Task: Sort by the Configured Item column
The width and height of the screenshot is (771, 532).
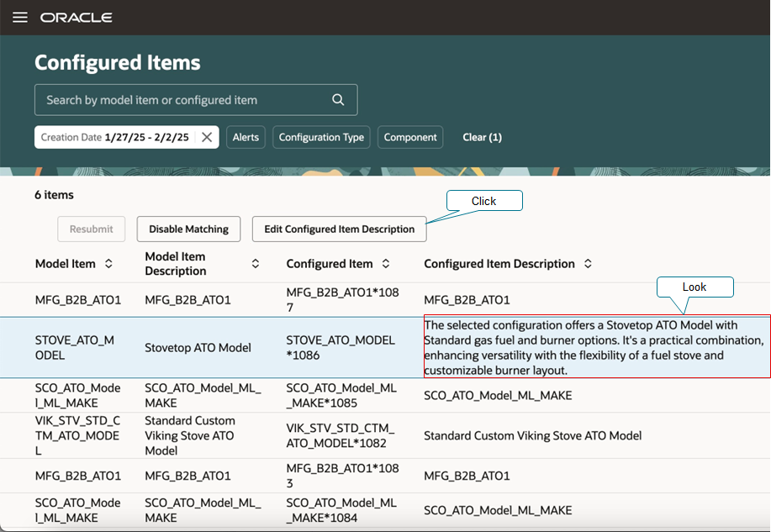Action: [386, 264]
